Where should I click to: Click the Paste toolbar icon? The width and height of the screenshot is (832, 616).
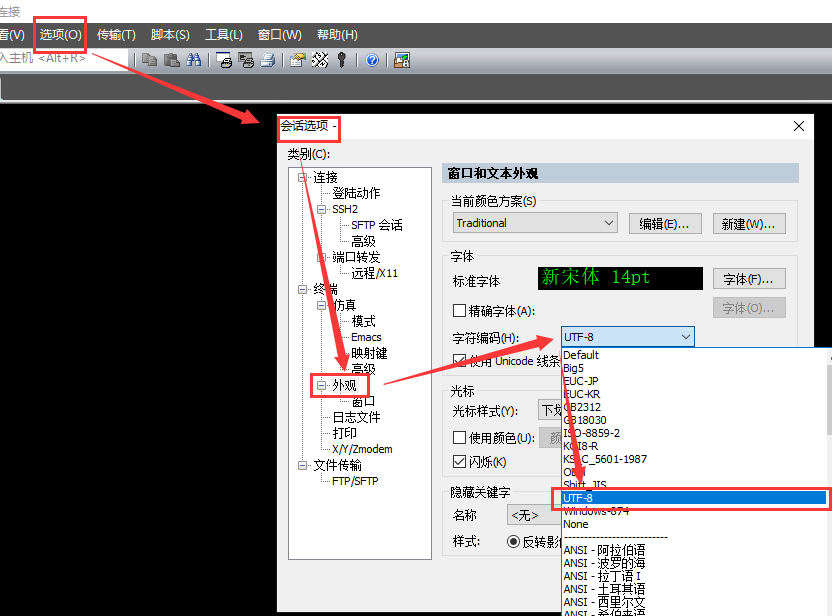point(171,60)
